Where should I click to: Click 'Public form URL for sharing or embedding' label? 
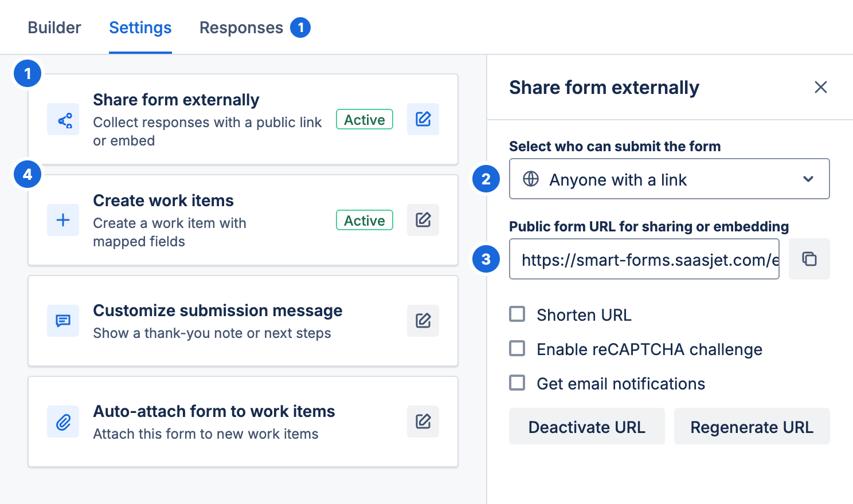[649, 226]
